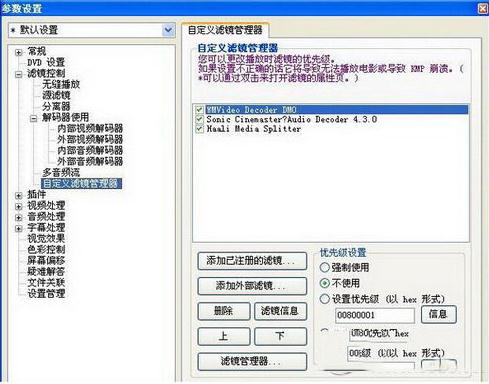This screenshot has height=384, width=489.
Task: Choose the 设置优先级 hex radio option
Action: point(324,299)
